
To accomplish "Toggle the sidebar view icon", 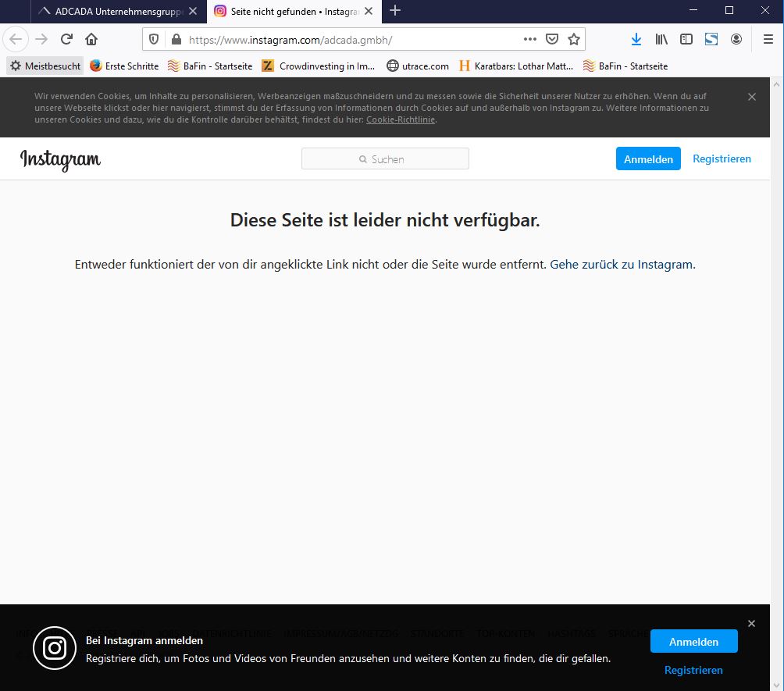I will 686,39.
